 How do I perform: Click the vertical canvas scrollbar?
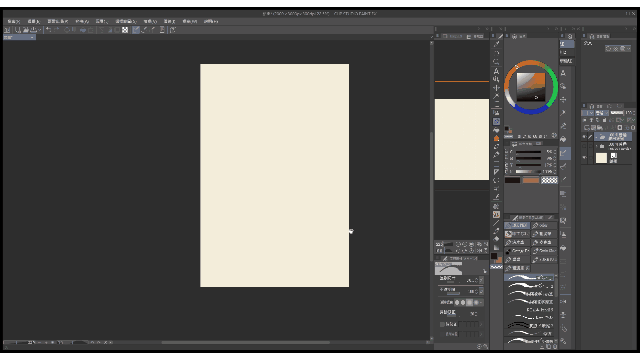(x=431, y=196)
